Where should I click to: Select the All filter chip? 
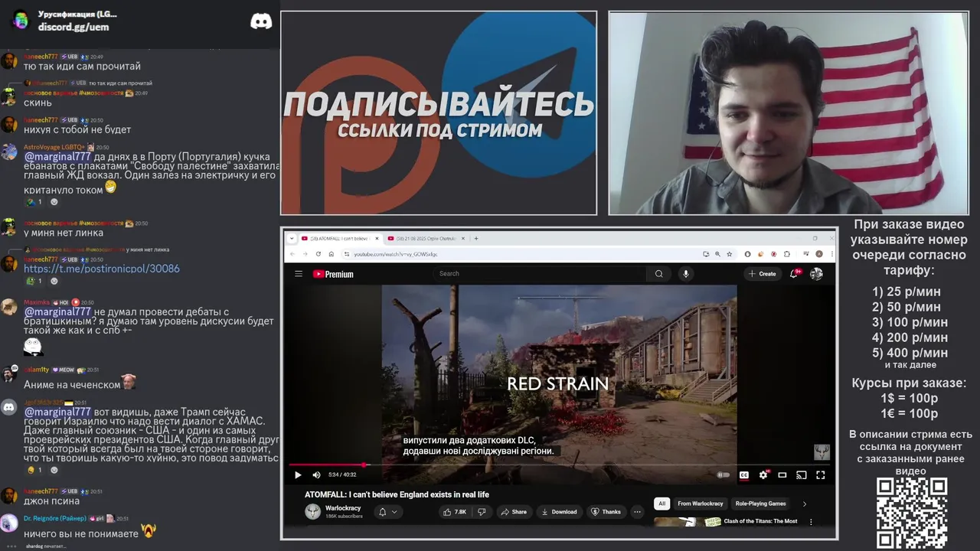(662, 504)
